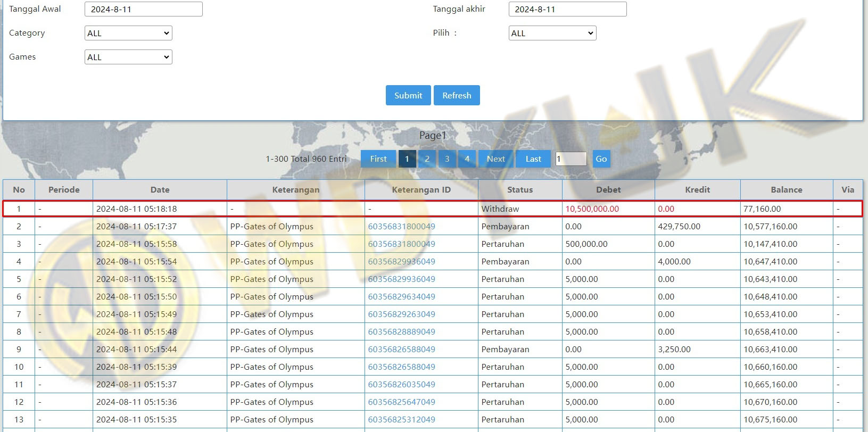Click the No column header
The image size is (868, 432).
[19, 189]
